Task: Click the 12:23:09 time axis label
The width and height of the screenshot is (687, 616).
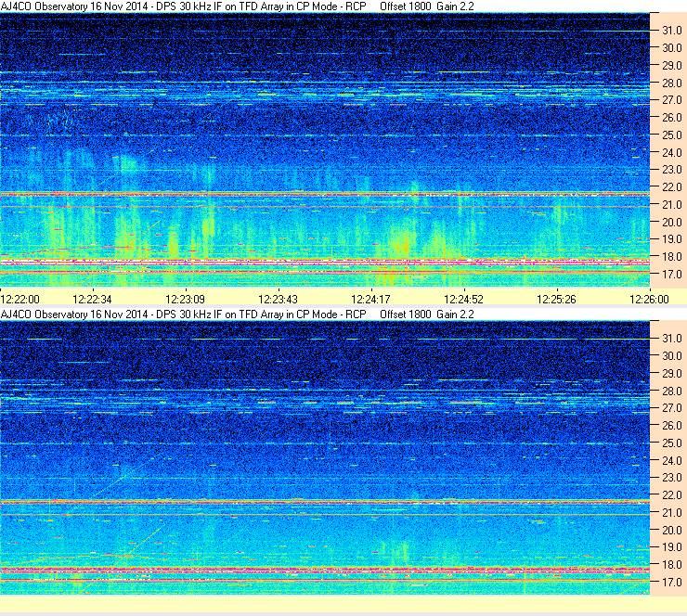Action: pyautogui.click(x=185, y=300)
